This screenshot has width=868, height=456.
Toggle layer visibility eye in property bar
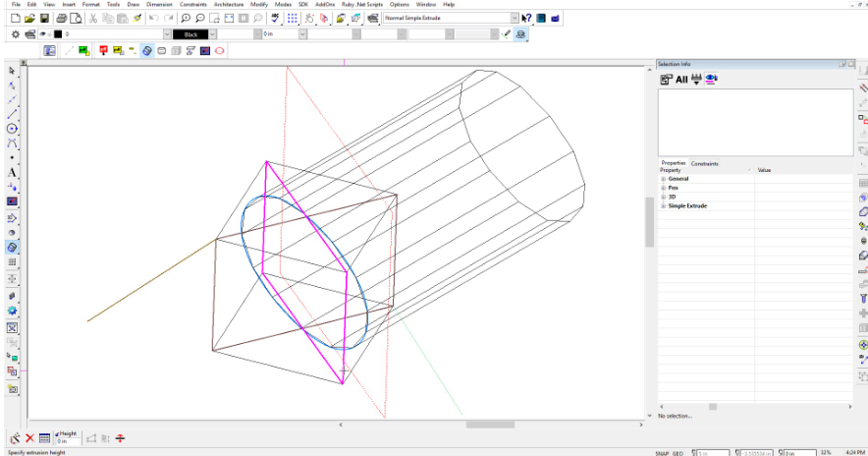(42, 34)
